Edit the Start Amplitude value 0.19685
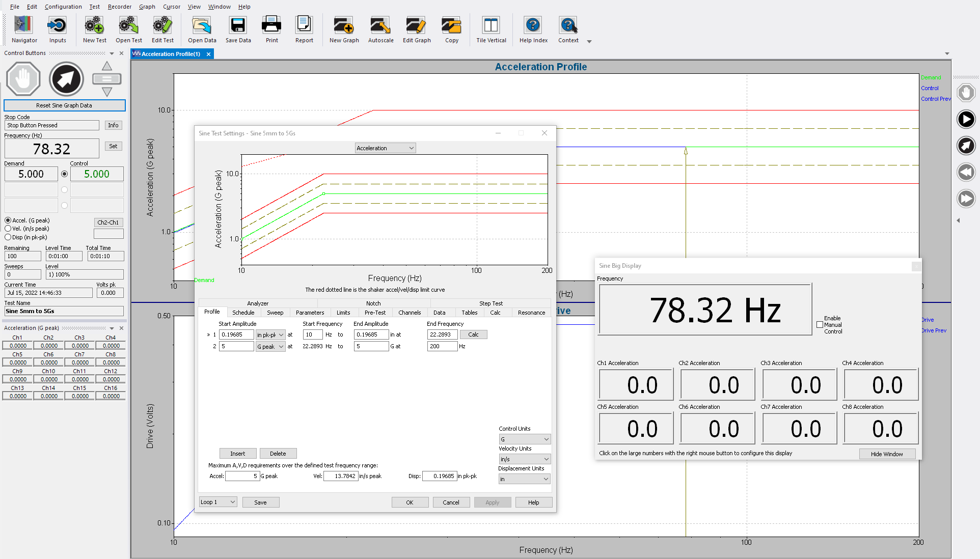 [x=236, y=334]
